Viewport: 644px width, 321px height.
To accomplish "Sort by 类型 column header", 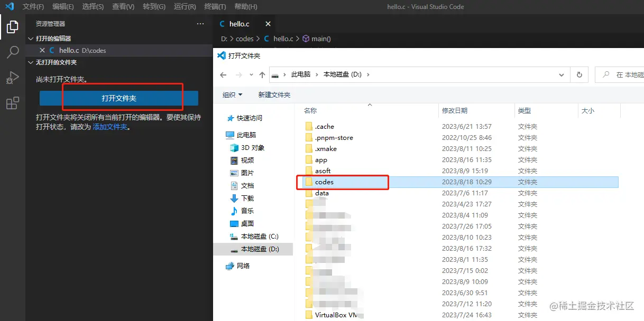I will [525, 110].
